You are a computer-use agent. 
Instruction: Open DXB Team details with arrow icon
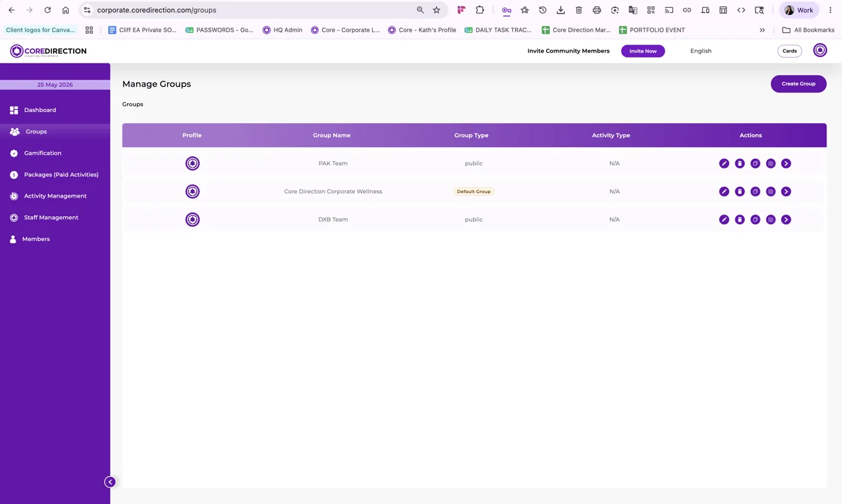[x=786, y=220]
